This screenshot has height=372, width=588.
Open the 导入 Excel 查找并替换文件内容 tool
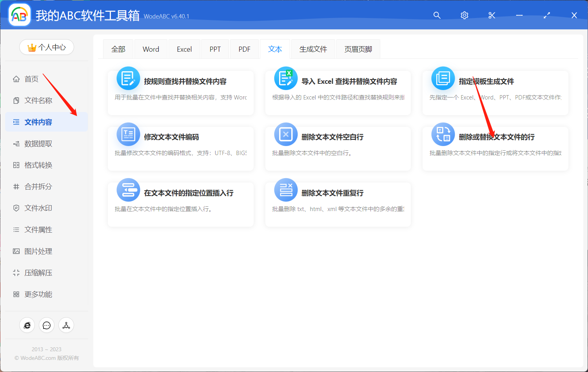(338, 92)
